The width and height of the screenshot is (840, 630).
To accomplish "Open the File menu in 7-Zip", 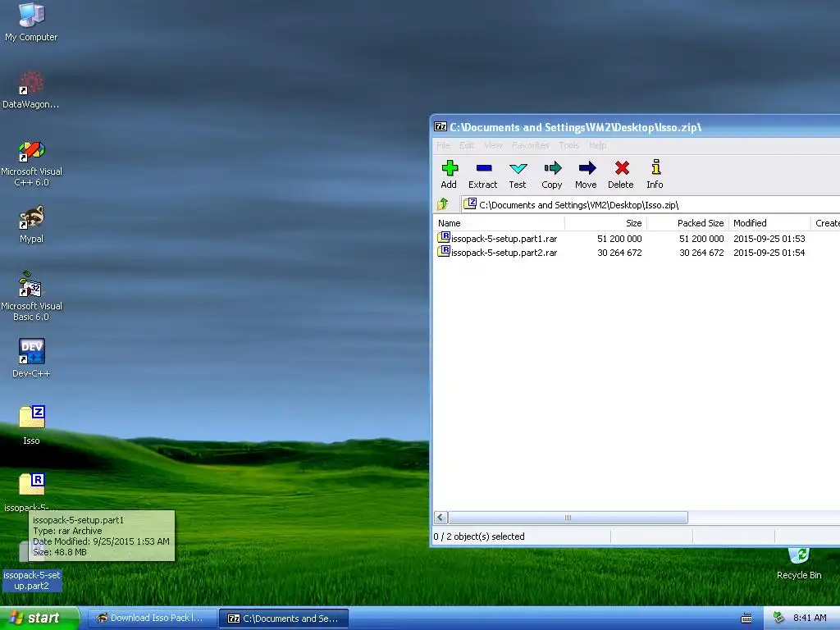I will (x=443, y=145).
